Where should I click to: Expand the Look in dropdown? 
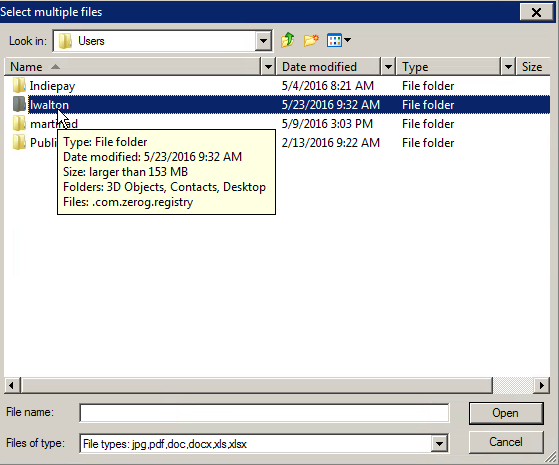click(263, 41)
